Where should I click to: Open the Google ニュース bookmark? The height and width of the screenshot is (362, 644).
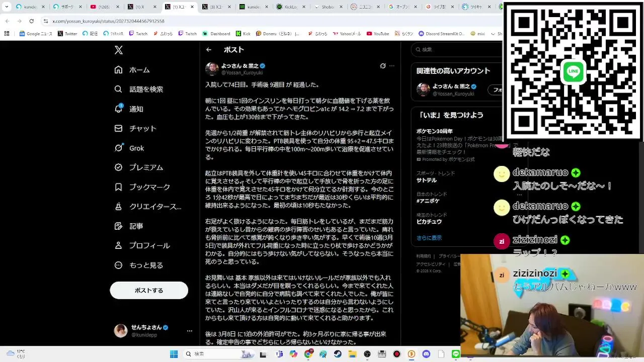(x=36, y=34)
